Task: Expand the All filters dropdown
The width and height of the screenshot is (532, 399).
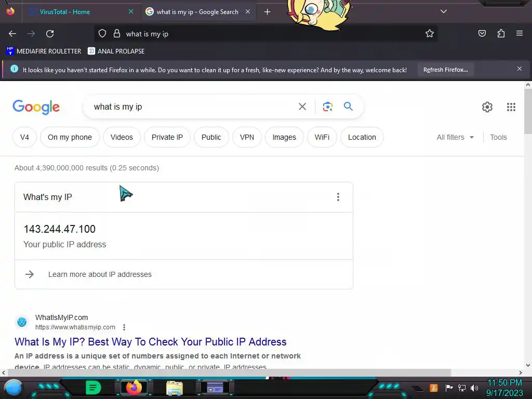Action: [x=455, y=137]
